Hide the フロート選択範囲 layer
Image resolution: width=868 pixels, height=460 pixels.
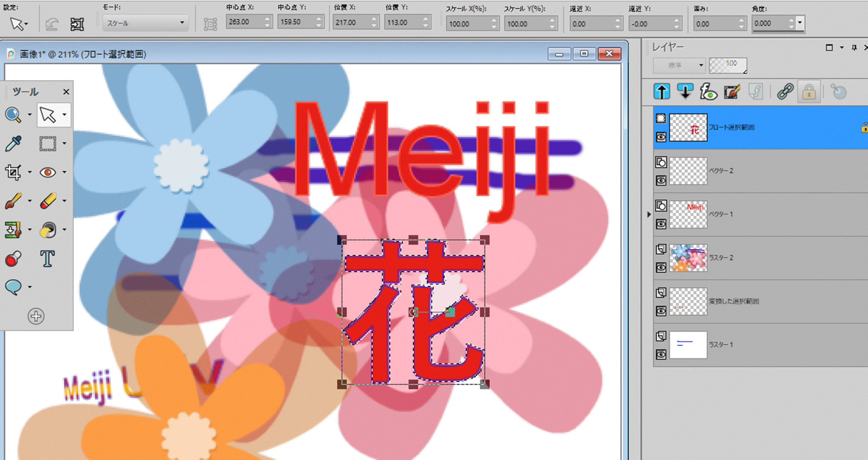click(x=661, y=137)
